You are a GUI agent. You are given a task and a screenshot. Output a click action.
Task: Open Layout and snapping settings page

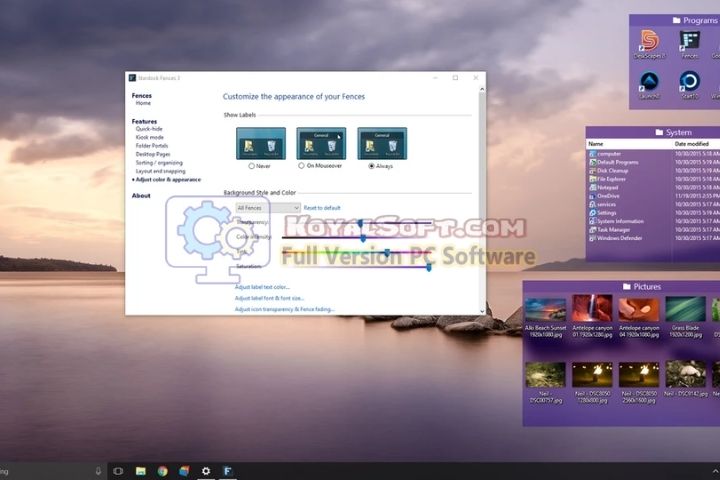point(160,171)
